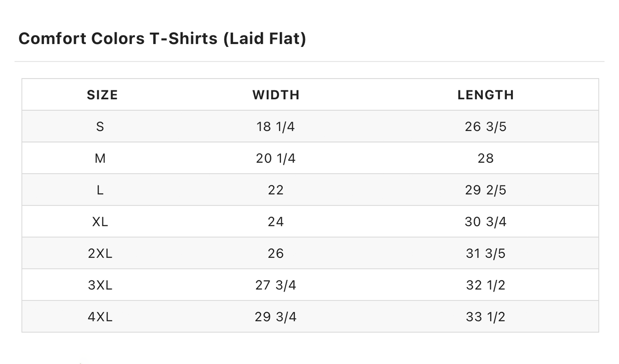619x364 pixels.
Task: Click the 33 1/2 length value
Action: pyautogui.click(x=486, y=317)
